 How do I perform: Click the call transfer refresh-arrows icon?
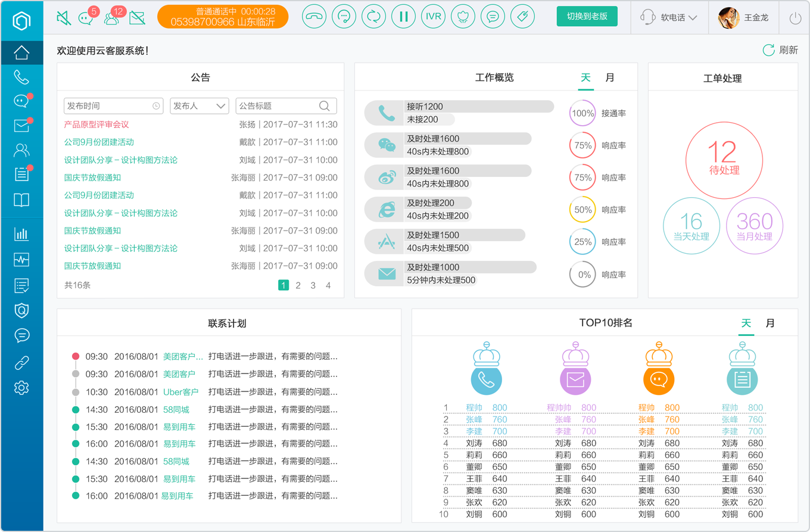click(373, 17)
